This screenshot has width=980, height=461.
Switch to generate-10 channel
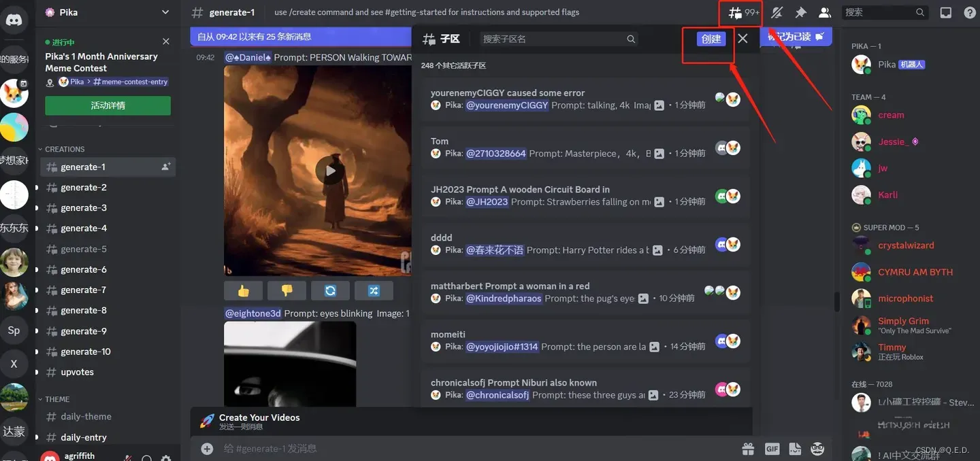tap(109, 352)
